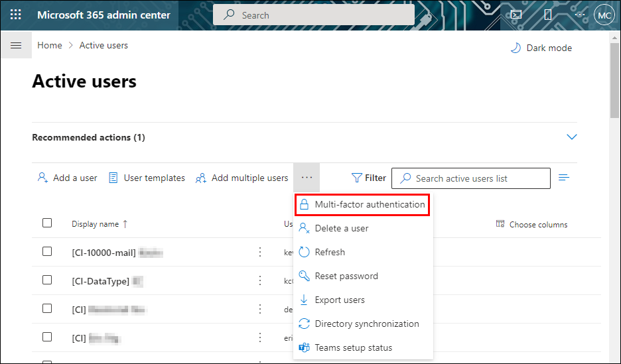The image size is (621, 364).
Task: Check the [CI-10000-mail] user checkbox
Action: coord(47,251)
